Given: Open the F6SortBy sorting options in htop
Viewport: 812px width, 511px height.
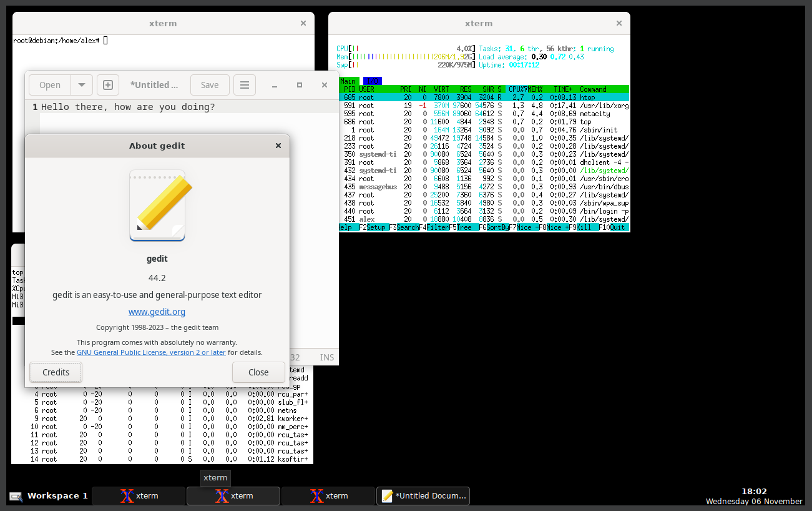Looking at the screenshot, I should tap(495, 227).
